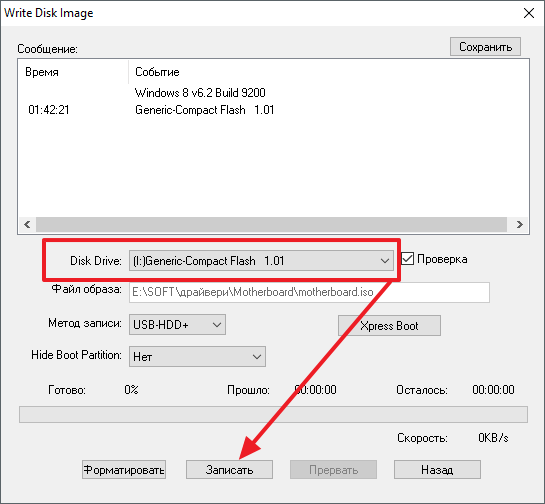Expand the Disk Drive dropdown
The image size is (545, 504).
[x=261, y=260]
